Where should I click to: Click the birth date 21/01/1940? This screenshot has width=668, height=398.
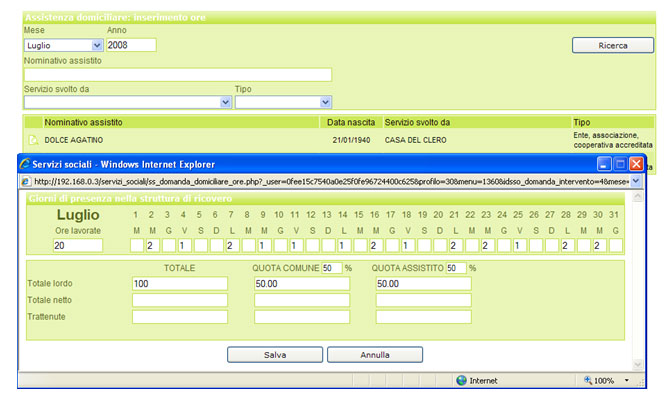[x=351, y=140]
